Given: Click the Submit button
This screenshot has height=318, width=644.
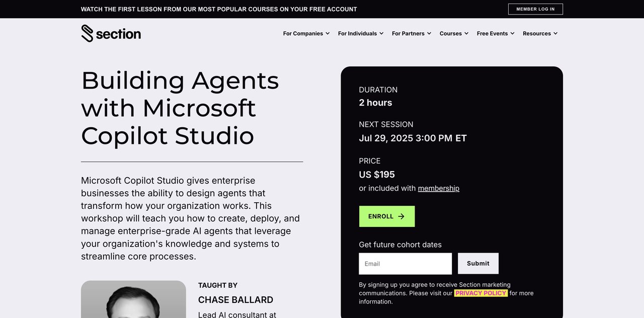Looking at the screenshot, I should point(478,264).
